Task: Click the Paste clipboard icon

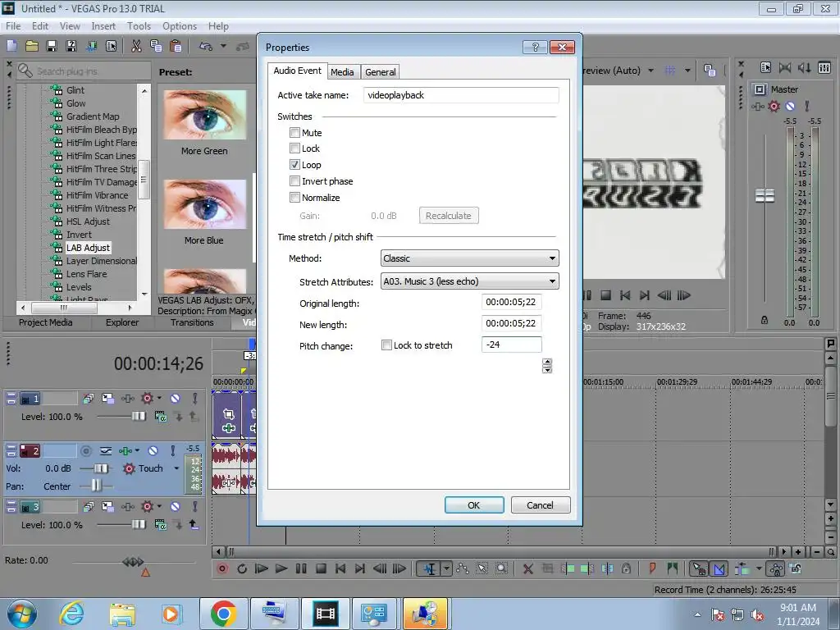Action: coord(176,46)
